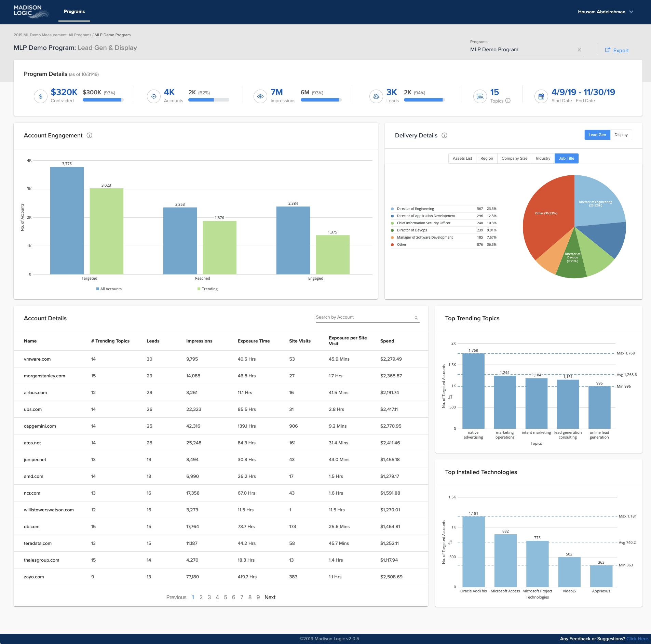The width and height of the screenshot is (651, 644).
Task: Sort by the Impressions column header
Action: pos(199,341)
